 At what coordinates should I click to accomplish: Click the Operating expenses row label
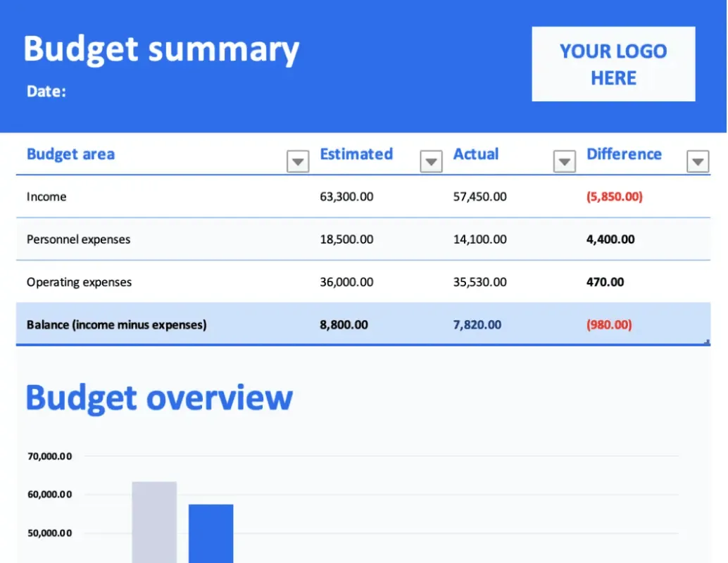click(79, 282)
